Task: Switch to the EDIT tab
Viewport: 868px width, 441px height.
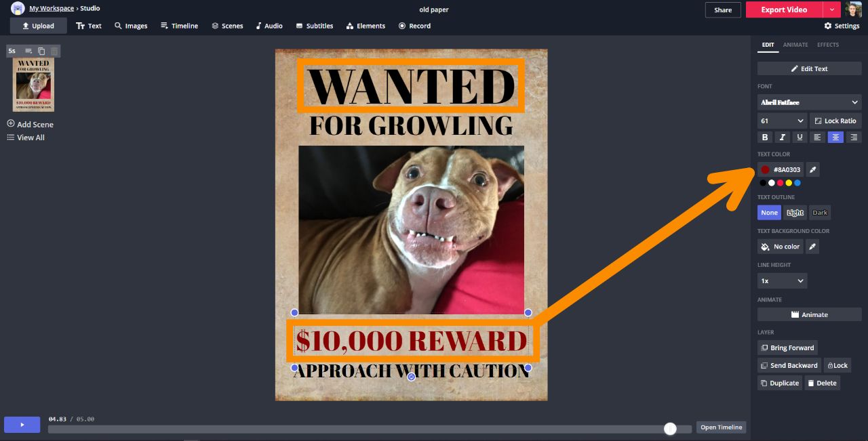Action: (768, 45)
